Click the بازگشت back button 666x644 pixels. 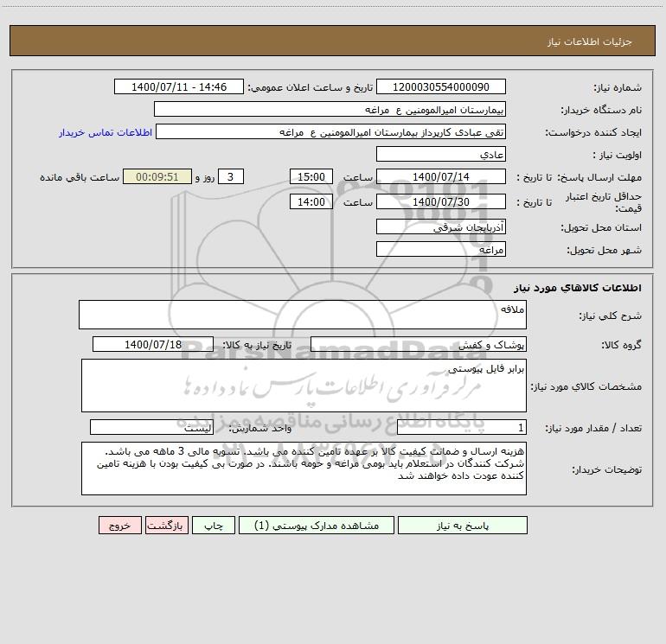click(x=166, y=526)
